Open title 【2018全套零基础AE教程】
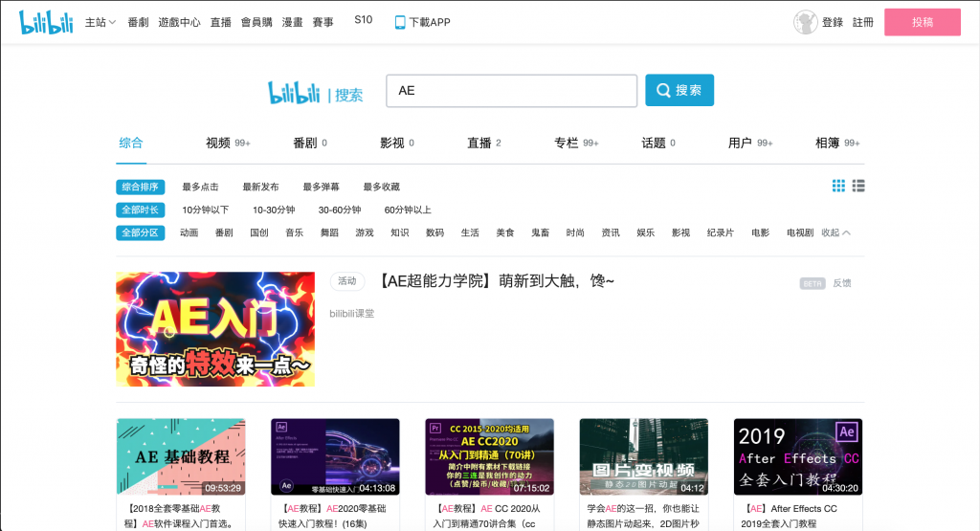This screenshot has height=531, width=980. 180,516
